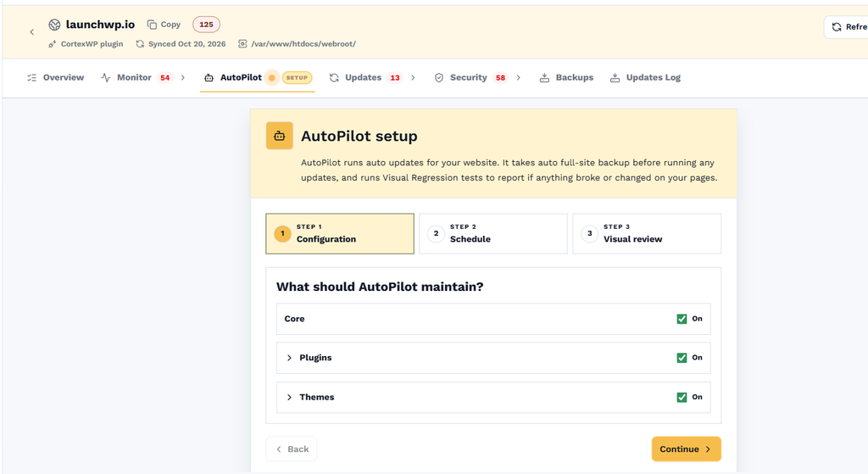This screenshot has height=474, width=868.
Task: Click the WordPress logo beside launchwp.io
Action: click(x=54, y=25)
